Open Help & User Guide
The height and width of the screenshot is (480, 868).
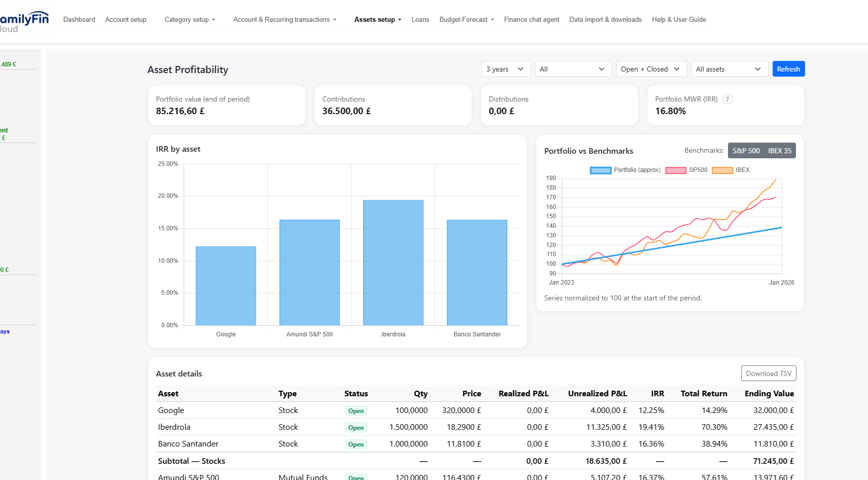coord(679,20)
